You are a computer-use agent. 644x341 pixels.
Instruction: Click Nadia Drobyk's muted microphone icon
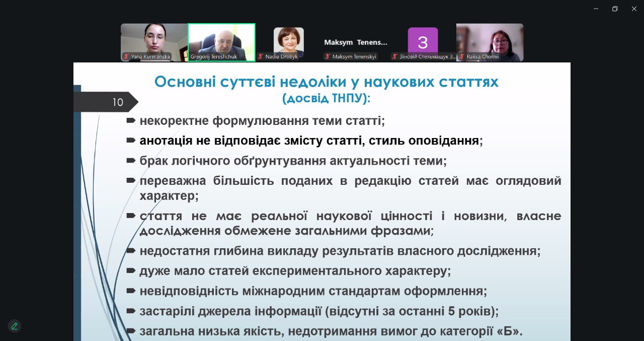(261, 57)
